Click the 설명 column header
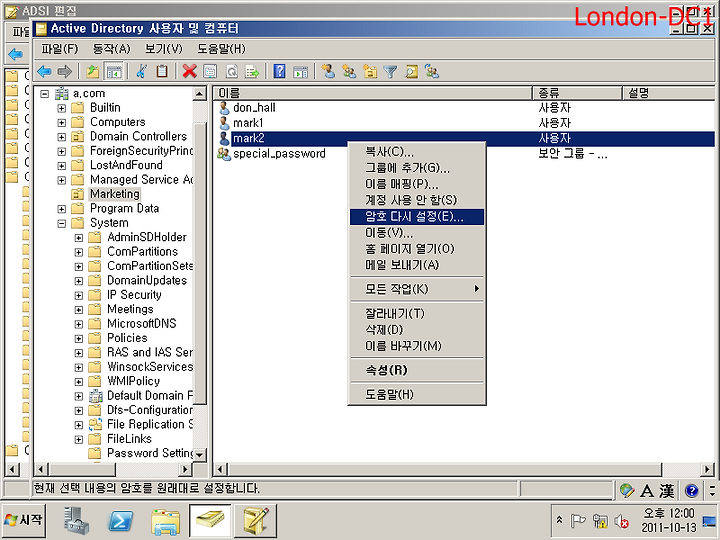 (x=669, y=93)
